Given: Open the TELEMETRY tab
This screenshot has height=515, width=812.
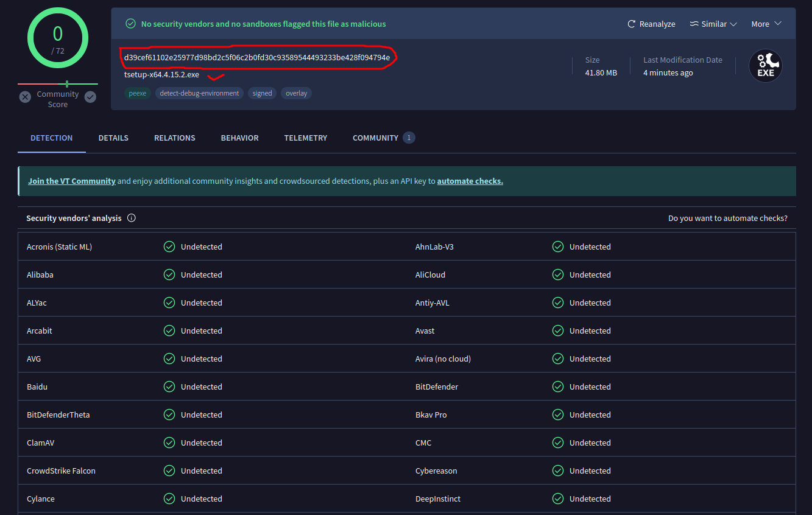Looking at the screenshot, I should [306, 138].
